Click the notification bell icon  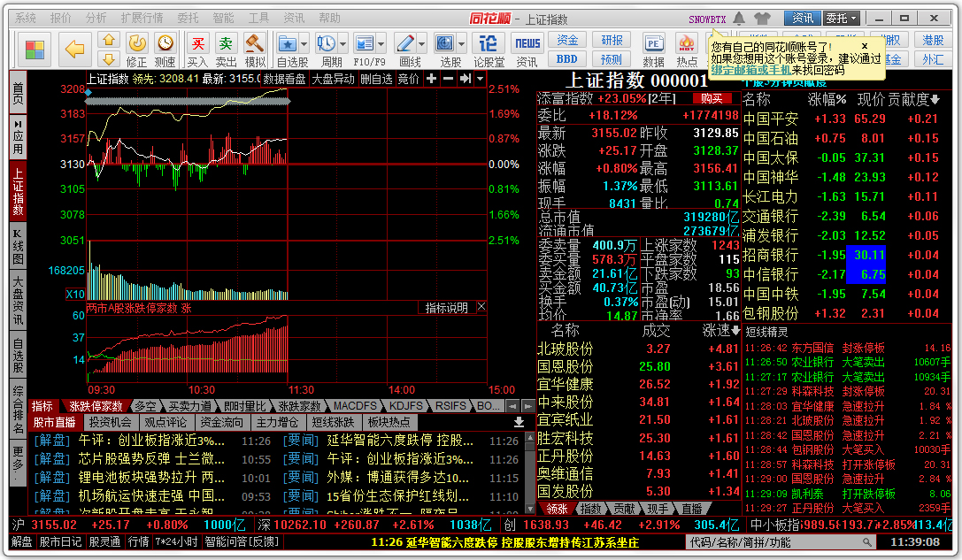tap(739, 19)
